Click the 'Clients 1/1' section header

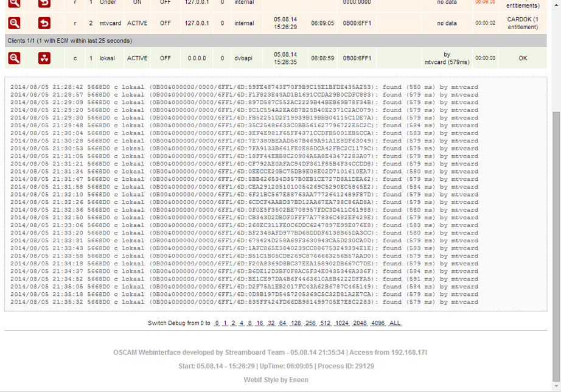coord(276,40)
